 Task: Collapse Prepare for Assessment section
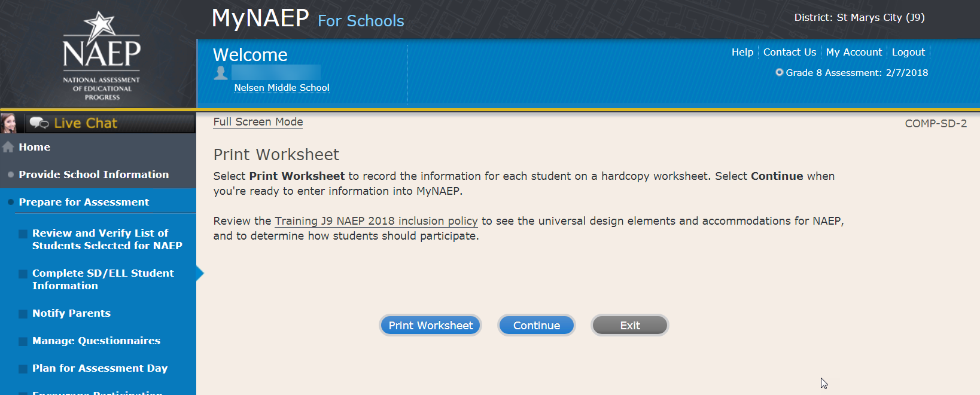[x=84, y=202]
